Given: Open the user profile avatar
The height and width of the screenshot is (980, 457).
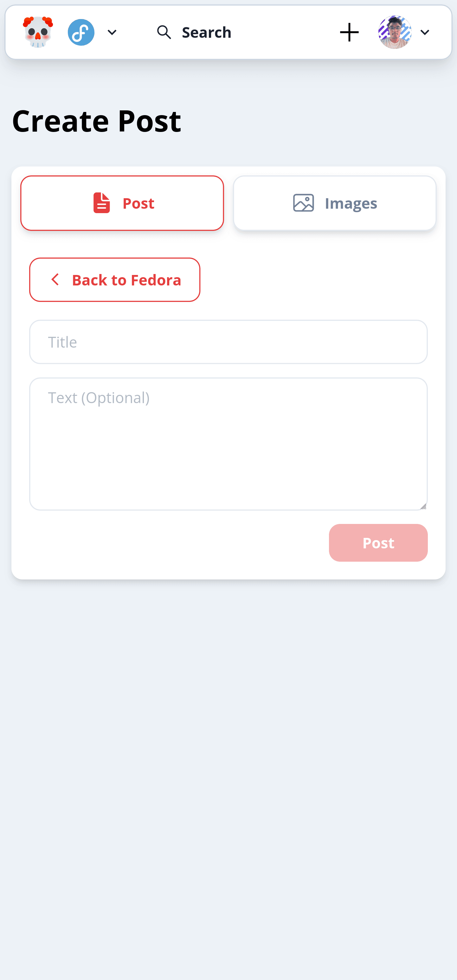Looking at the screenshot, I should coord(395,32).
